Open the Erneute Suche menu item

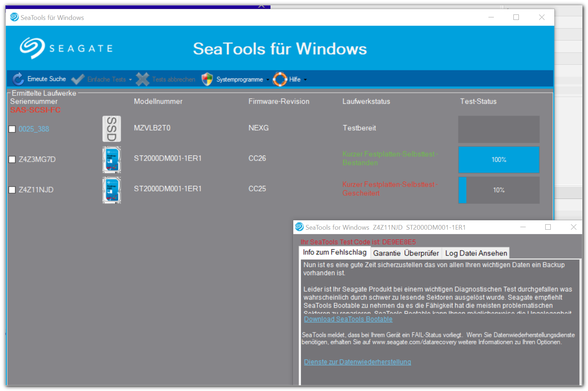pyautogui.click(x=46, y=79)
